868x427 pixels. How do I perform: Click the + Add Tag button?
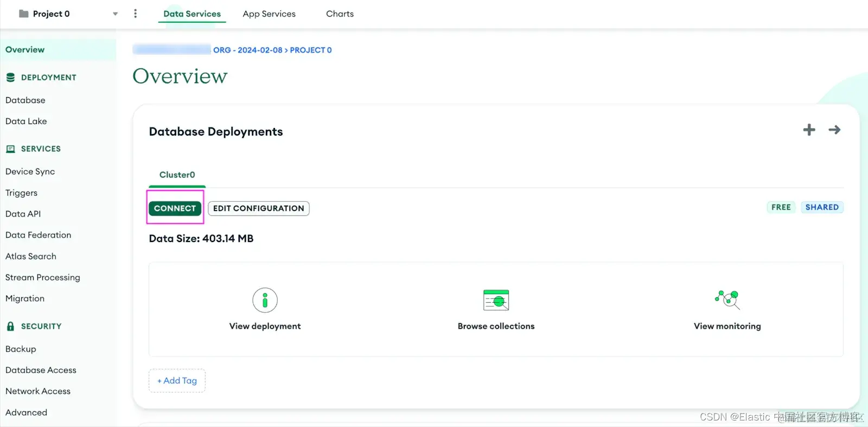(x=177, y=381)
